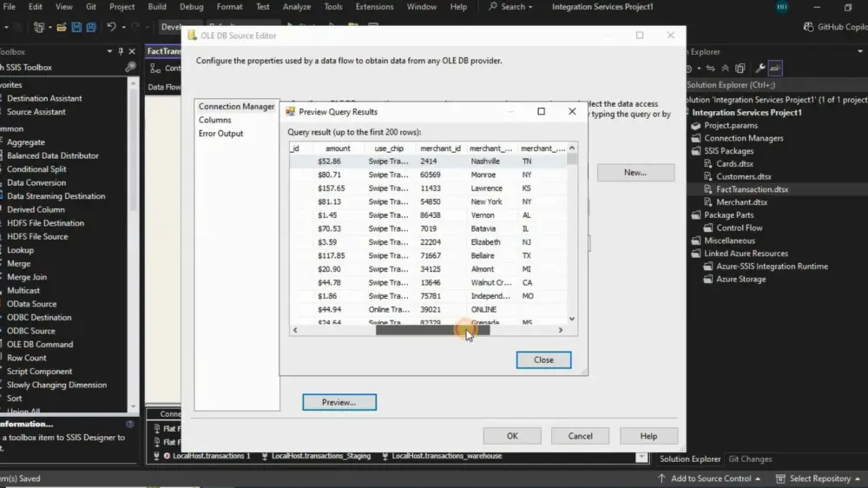Select OLE DB Command toolbox item

pos(40,344)
